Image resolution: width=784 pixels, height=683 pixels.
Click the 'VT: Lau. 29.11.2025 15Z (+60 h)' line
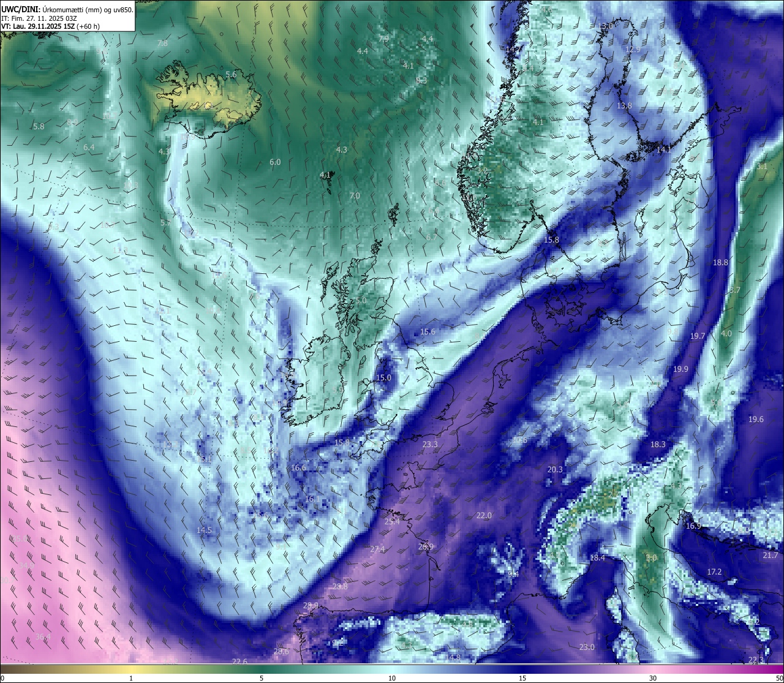[x=50, y=26]
